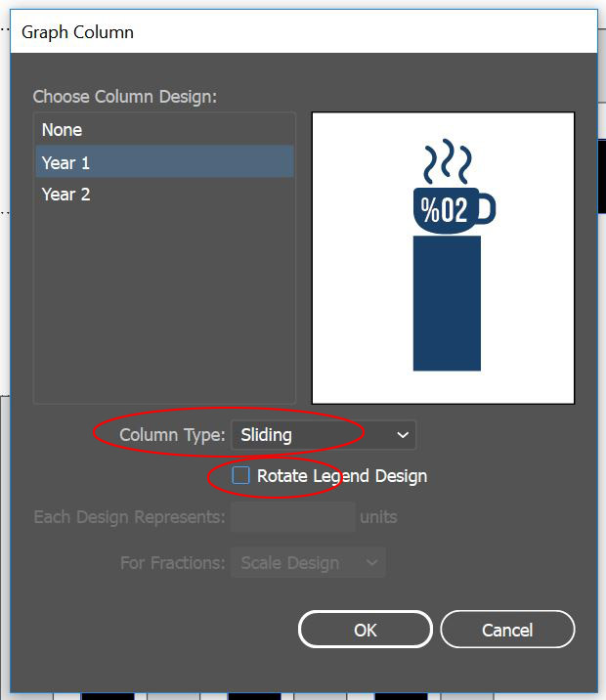606x700 pixels.
Task: Click the Graph Column title bar
Action: click(x=293, y=32)
